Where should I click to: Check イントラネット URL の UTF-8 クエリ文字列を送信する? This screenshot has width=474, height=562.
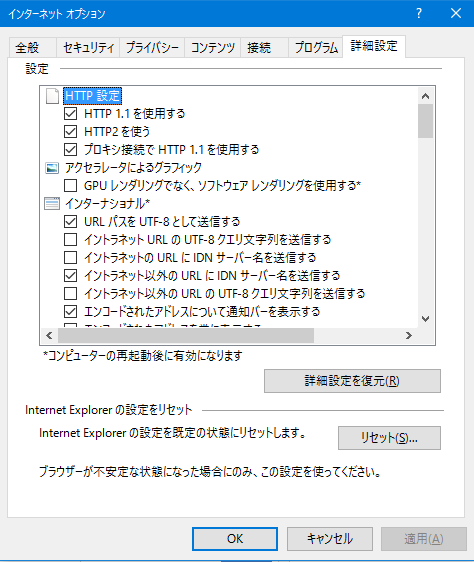pos(70,239)
